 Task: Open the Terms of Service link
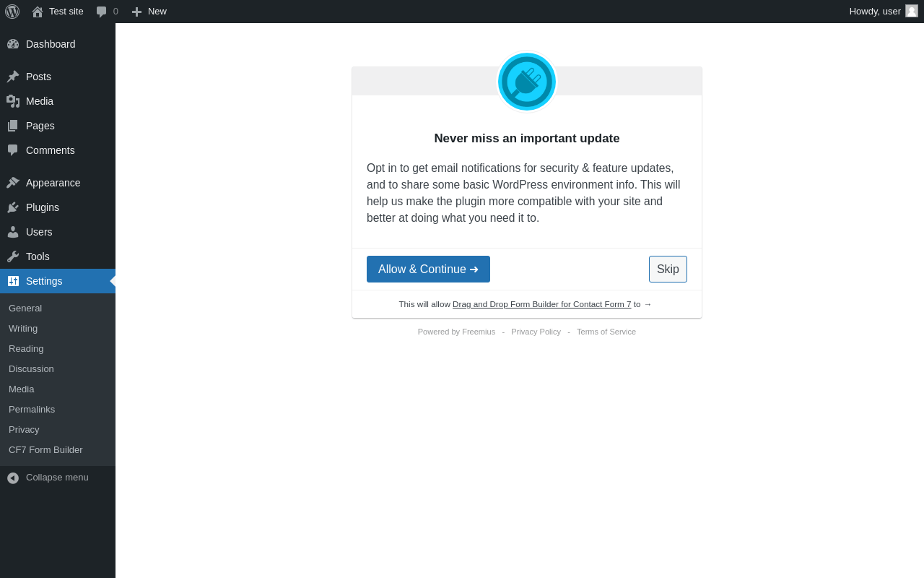click(606, 332)
